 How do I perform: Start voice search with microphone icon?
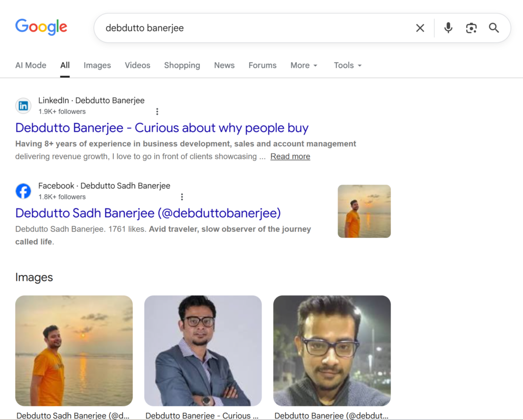[x=448, y=28]
